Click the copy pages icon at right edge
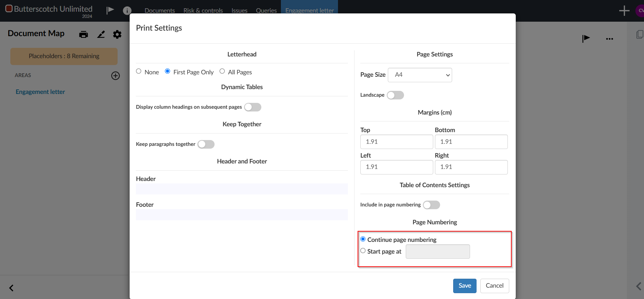This screenshot has height=299, width=644. coord(640,34)
